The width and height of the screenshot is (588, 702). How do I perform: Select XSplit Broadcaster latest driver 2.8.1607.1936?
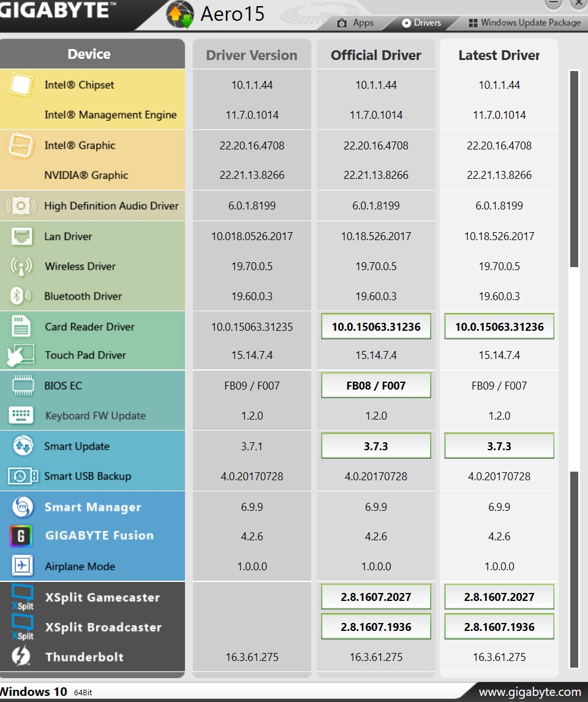tap(499, 627)
